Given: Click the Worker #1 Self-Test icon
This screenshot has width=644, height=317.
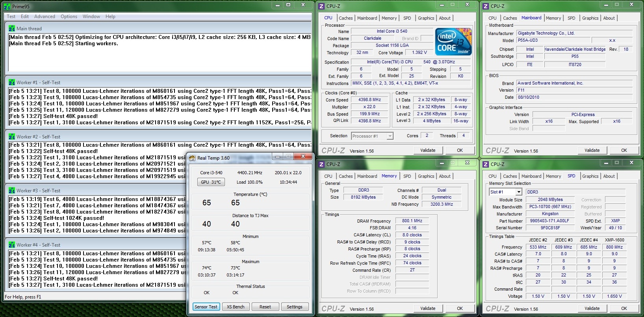Looking at the screenshot, I should point(12,83).
